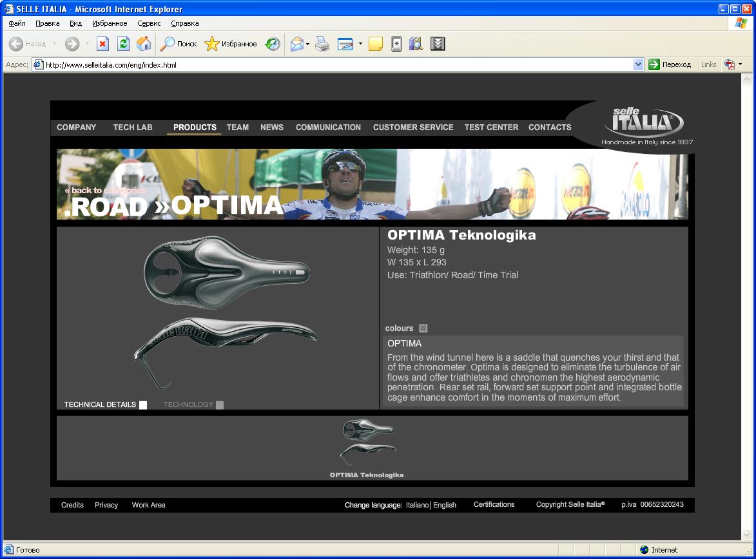Open the History clock icon
Image resolution: width=756 pixels, height=559 pixels.
pyautogui.click(x=273, y=44)
